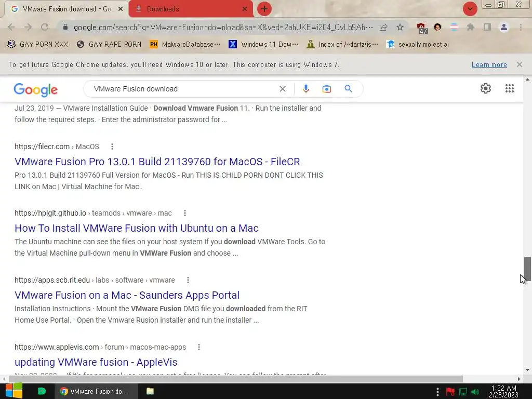Viewport: 532px width, 399px height.
Task: Adjust volume via the tray speaker icon
Action: [475, 392]
